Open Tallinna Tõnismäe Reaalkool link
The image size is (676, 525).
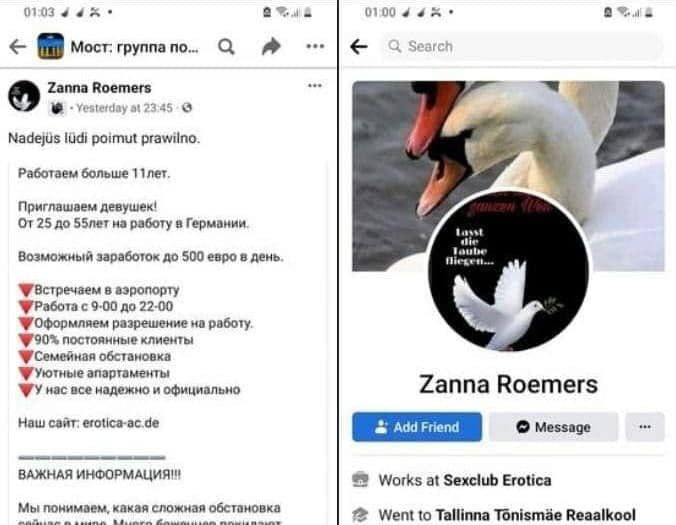[535, 515]
